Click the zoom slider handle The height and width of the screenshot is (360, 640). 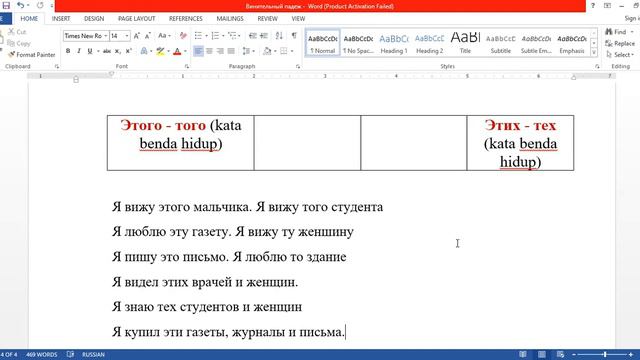(x=605, y=354)
